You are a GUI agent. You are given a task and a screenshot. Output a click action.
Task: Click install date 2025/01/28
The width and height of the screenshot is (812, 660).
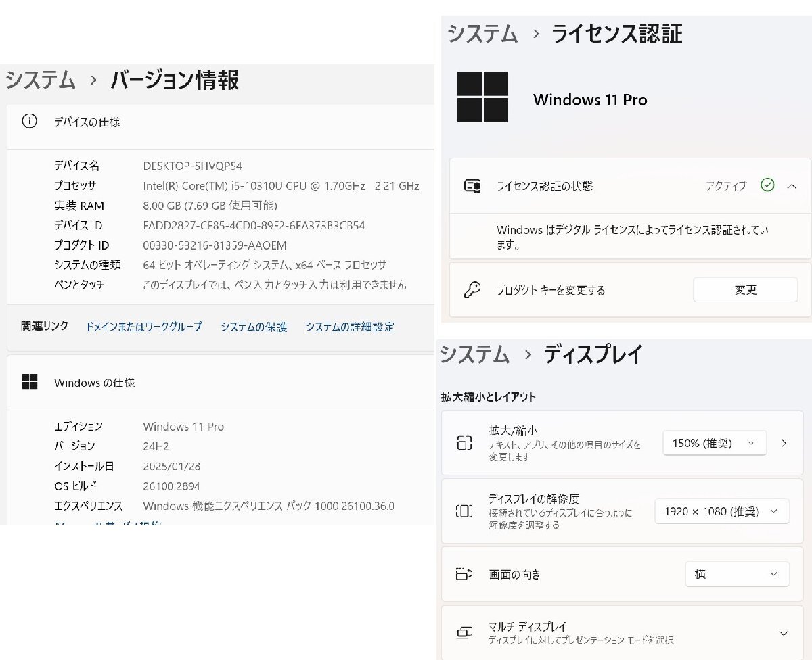pos(172,466)
